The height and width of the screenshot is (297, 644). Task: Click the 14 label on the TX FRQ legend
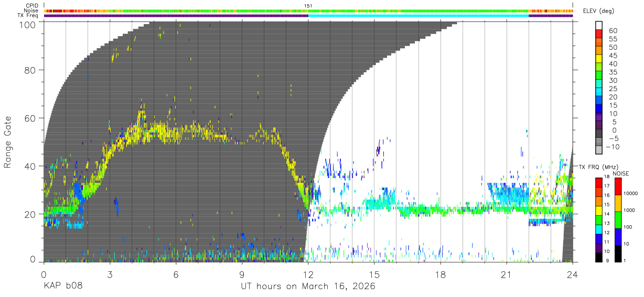(x=607, y=214)
